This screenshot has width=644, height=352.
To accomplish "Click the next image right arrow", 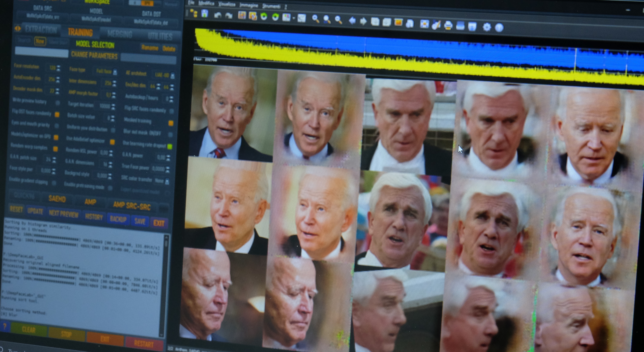I will 363,21.
